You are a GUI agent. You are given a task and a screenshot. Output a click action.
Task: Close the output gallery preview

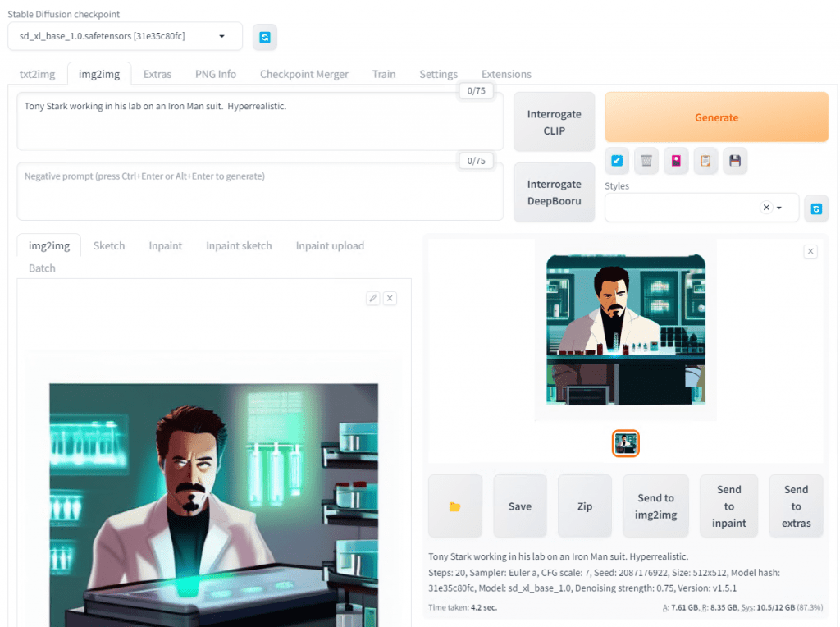810,251
